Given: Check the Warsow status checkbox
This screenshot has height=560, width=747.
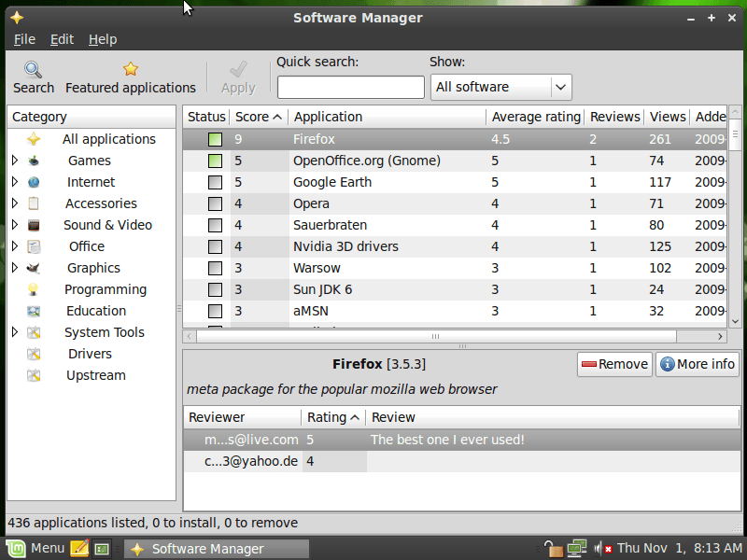Looking at the screenshot, I should [215, 268].
